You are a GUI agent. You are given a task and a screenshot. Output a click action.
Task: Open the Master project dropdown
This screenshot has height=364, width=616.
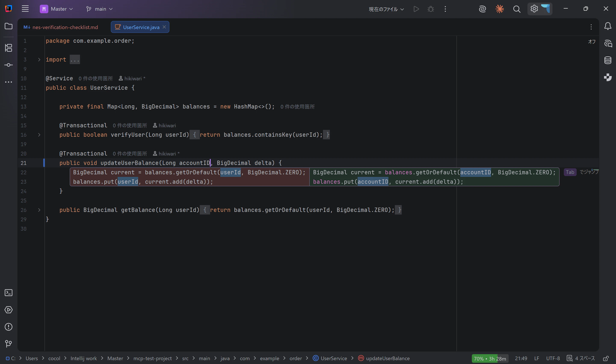pyautogui.click(x=56, y=9)
